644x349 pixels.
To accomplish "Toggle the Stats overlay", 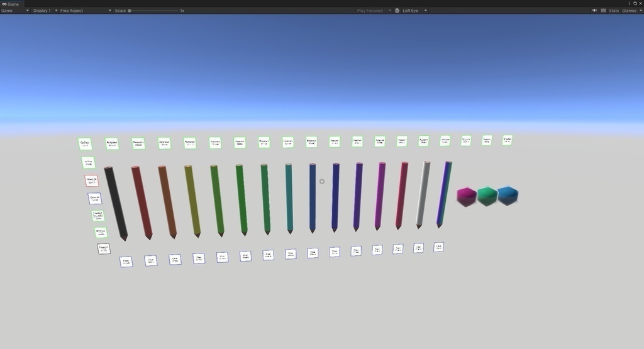I will pyautogui.click(x=614, y=11).
